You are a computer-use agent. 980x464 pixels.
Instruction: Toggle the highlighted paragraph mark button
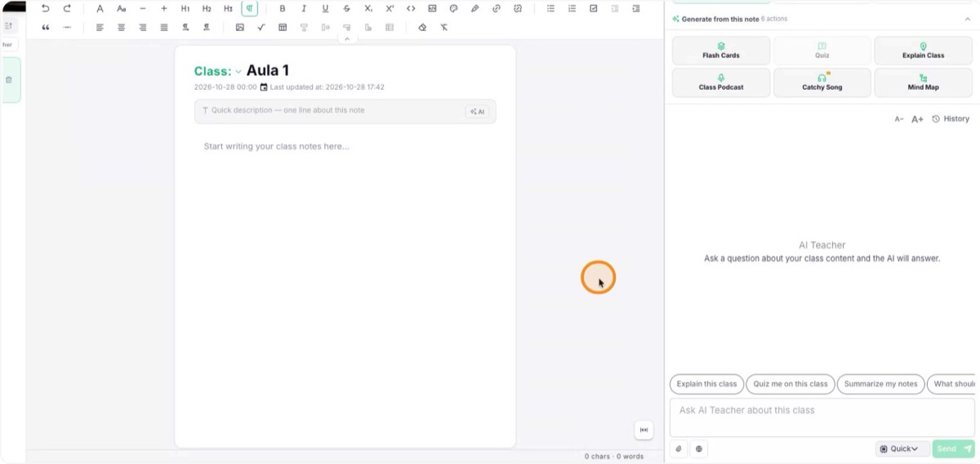[x=249, y=8]
